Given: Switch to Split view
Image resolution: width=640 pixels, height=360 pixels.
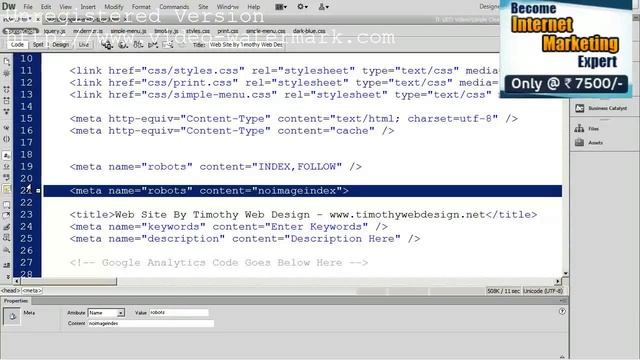Looking at the screenshot, I should click(x=38, y=44).
